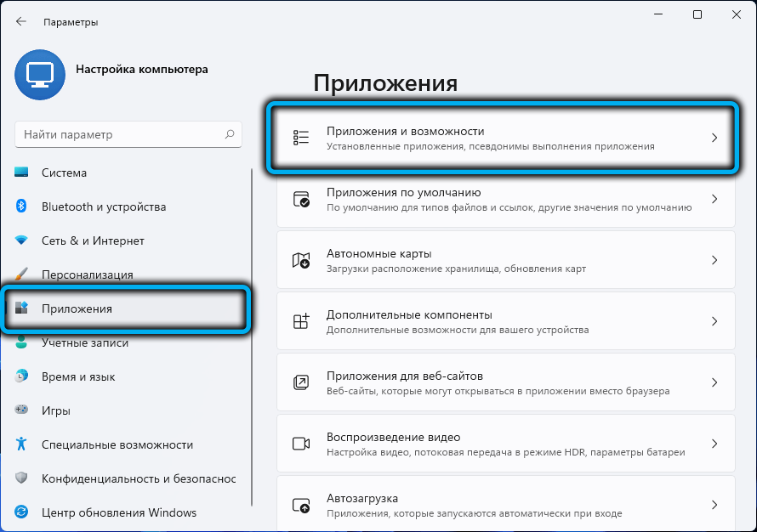Click the Wi-Fi network icon in sidebar
The height and width of the screenshot is (532, 757).
(22, 241)
